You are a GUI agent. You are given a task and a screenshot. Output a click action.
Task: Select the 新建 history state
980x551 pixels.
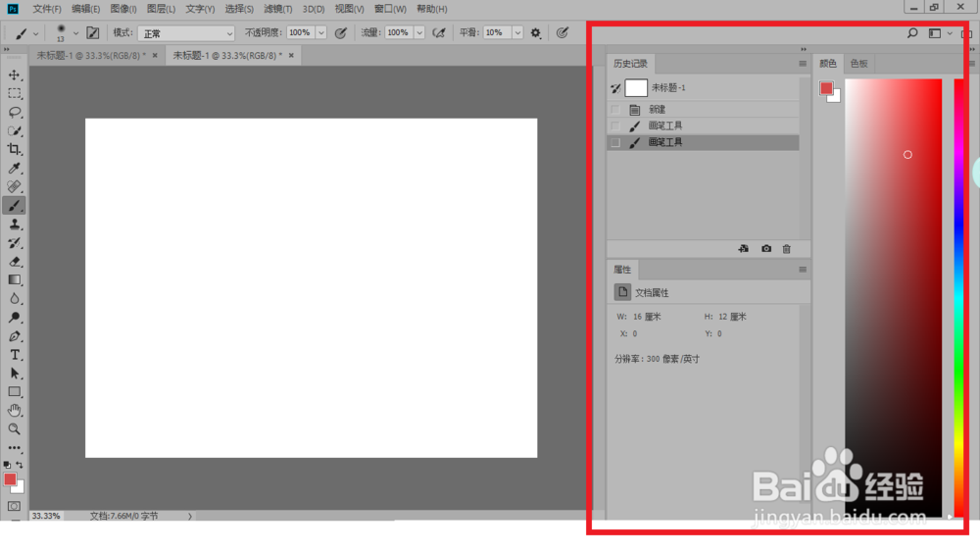pyautogui.click(x=703, y=110)
